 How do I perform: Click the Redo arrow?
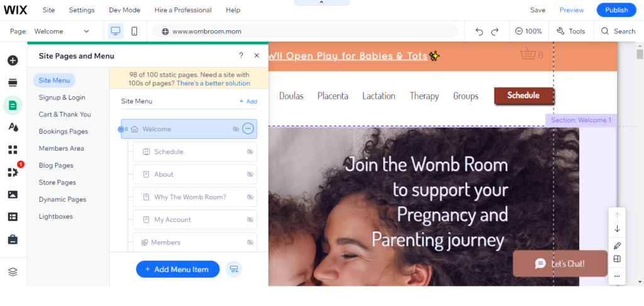[495, 31]
